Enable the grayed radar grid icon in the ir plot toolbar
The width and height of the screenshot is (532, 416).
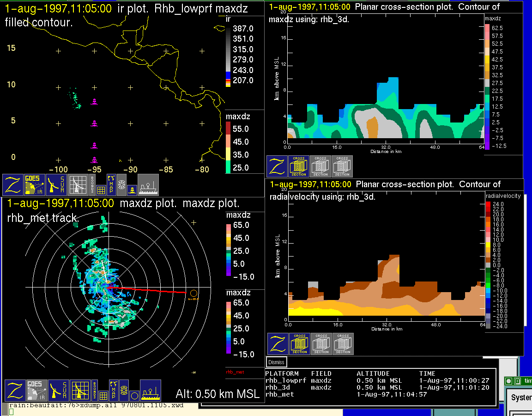(x=78, y=185)
